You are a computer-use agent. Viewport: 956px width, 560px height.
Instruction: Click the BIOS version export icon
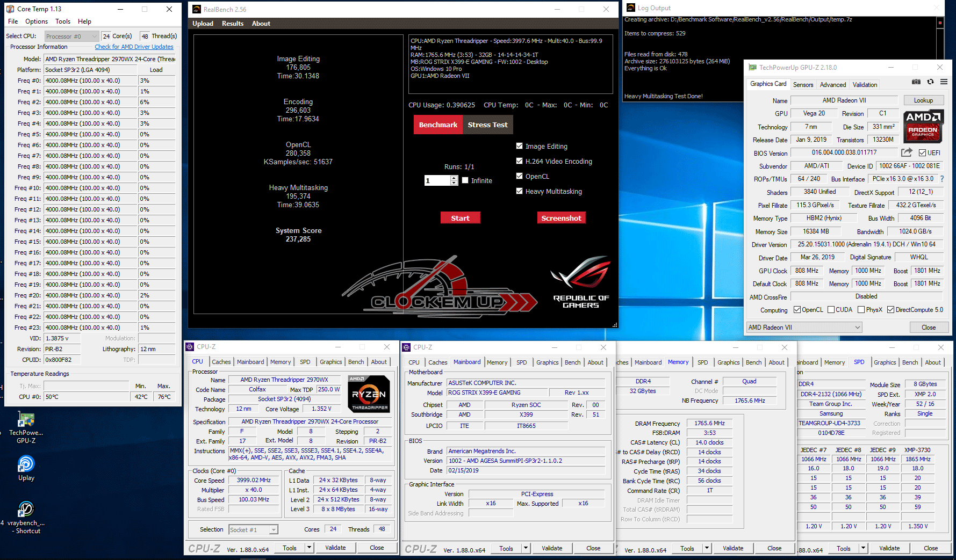tap(907, 152)
